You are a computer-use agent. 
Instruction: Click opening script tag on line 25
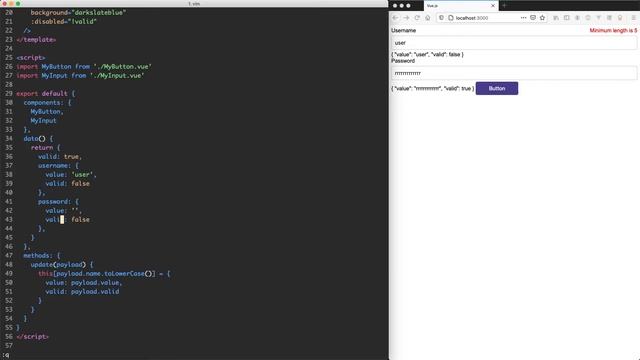tap(31, 58)
